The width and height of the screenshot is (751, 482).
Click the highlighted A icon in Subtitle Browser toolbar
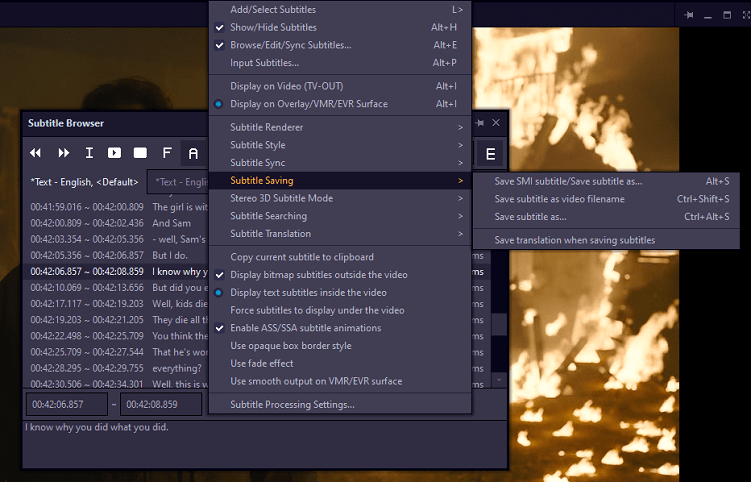click(x=193, y=153)
